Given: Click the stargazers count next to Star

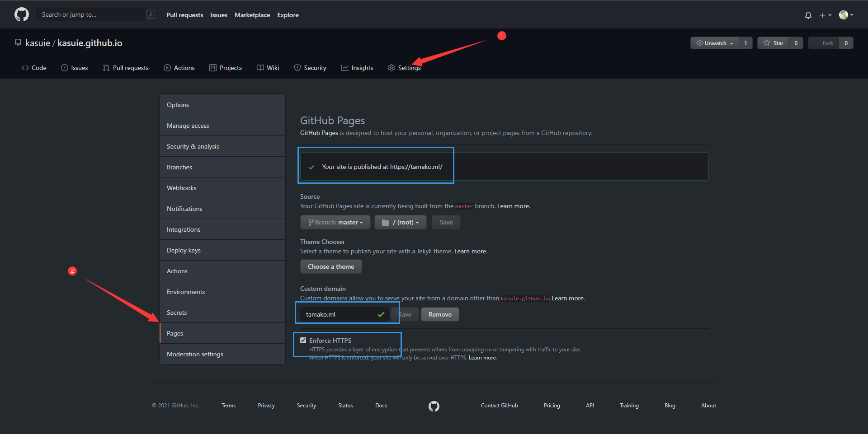Looking at the screenshot, I should tap(796, 43).
